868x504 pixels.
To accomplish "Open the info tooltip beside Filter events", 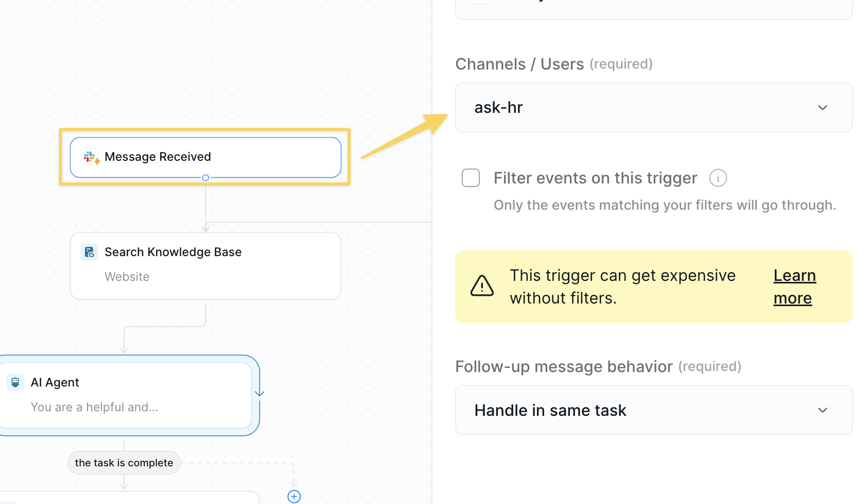I will [x=718, y=178].
